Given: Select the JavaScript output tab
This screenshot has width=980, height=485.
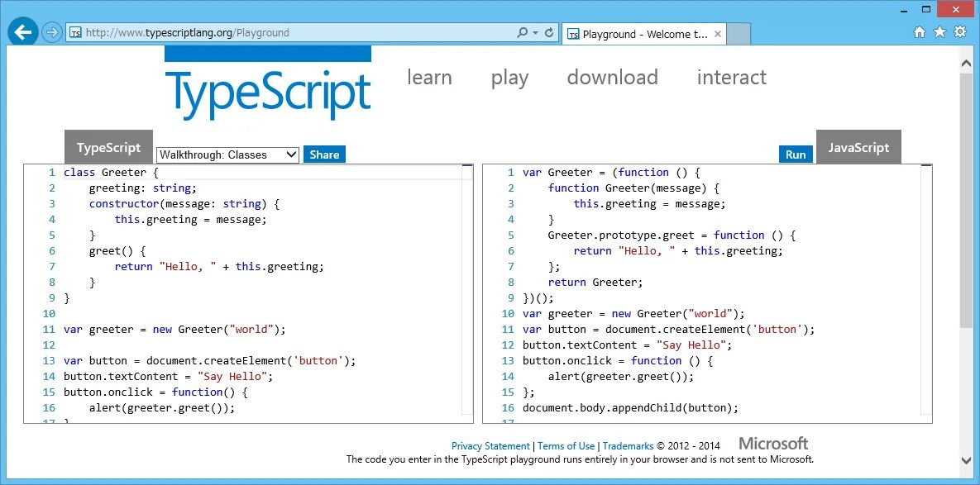Looking at the screenshot, I should (858, 147).
